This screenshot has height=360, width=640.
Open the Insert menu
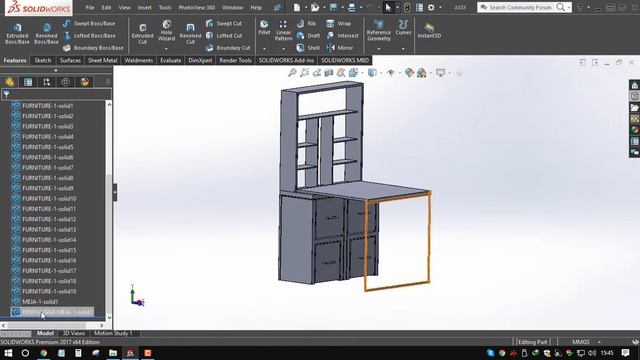(144, 7)
